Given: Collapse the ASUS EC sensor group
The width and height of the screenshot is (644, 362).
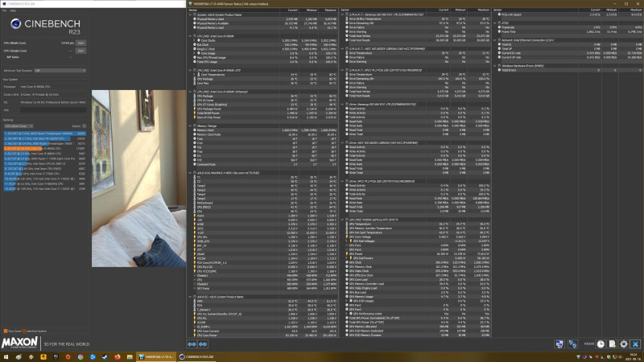Looking at the screenshot, I should [x=190, y=297].
